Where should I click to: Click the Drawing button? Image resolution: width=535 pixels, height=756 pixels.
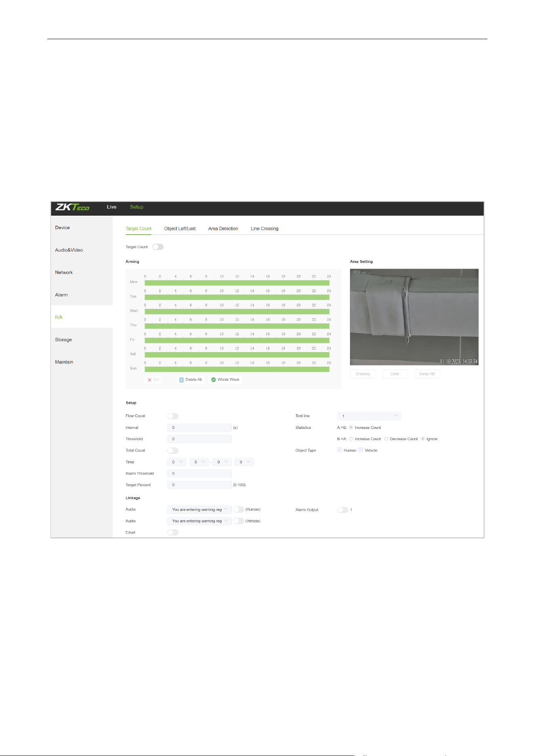(363, 374)
